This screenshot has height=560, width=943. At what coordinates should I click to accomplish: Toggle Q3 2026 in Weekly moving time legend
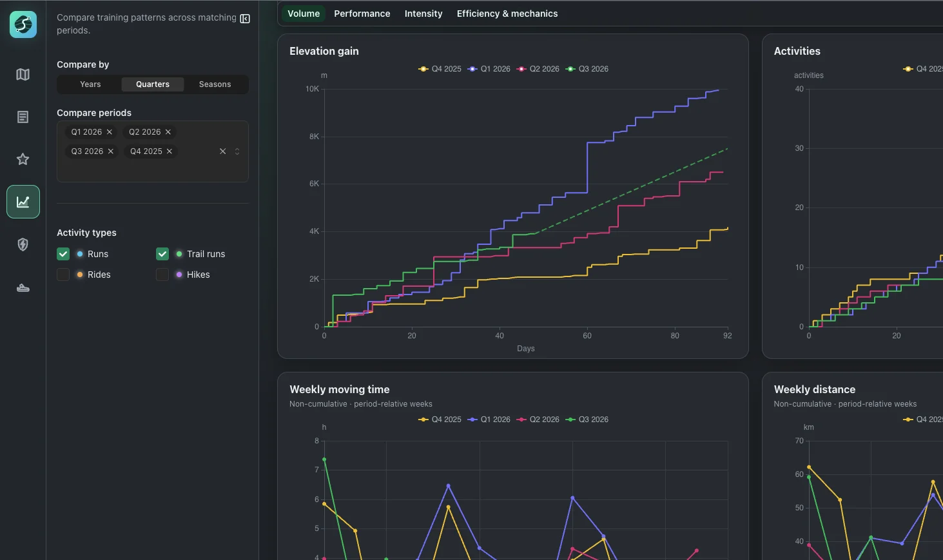pyautogui.click(x=587, y=420)
